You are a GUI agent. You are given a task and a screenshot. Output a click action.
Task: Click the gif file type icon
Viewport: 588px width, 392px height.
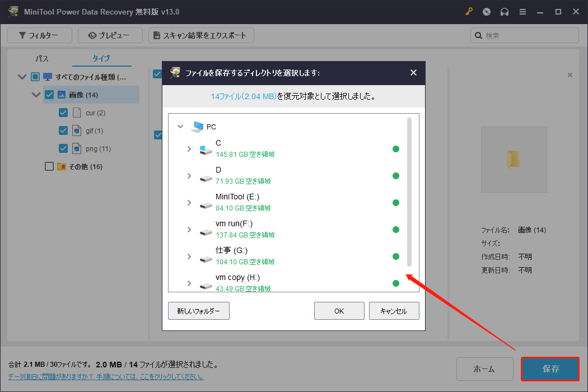(x=77, y=130)
